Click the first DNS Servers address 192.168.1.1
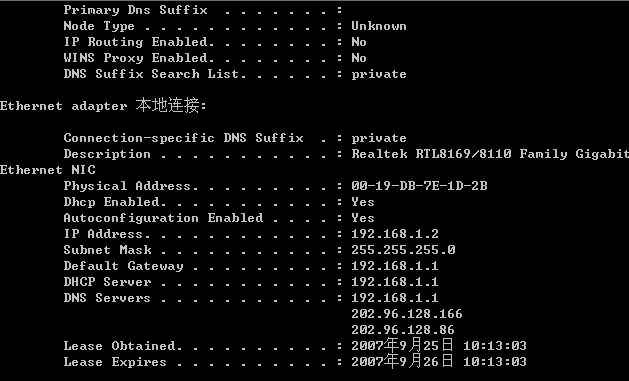This screenshot has width=629, height=381. (x=395, y=298)
